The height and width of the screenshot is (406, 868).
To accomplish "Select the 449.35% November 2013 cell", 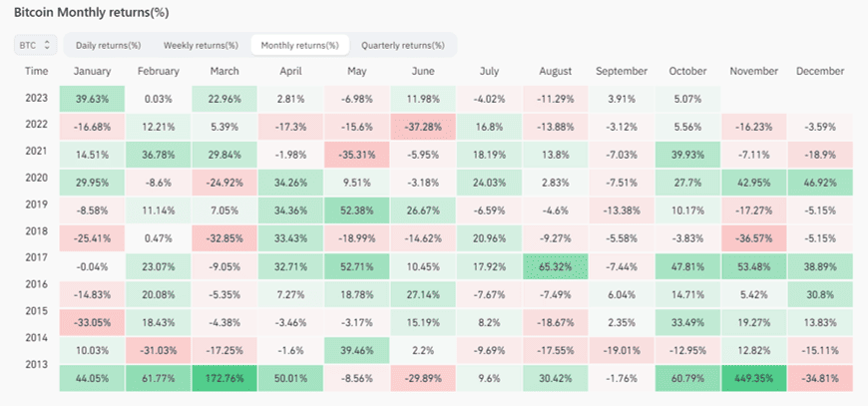I will click(753, 378).
